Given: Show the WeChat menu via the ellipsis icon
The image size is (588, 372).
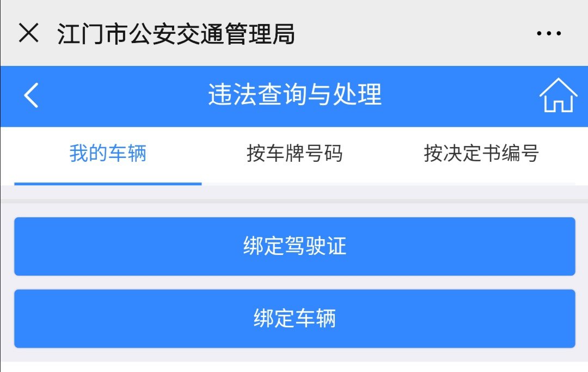Looking at the screenshot, I should tap(548, 34).
